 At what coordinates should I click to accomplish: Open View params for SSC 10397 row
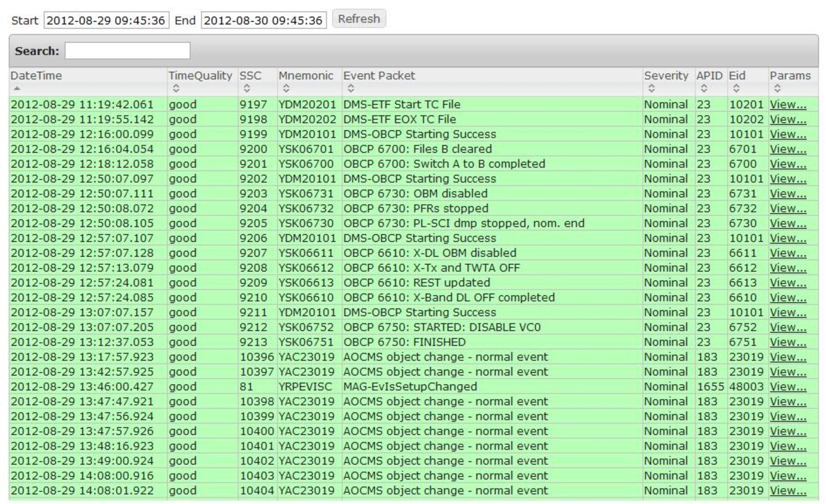[788, 372]
